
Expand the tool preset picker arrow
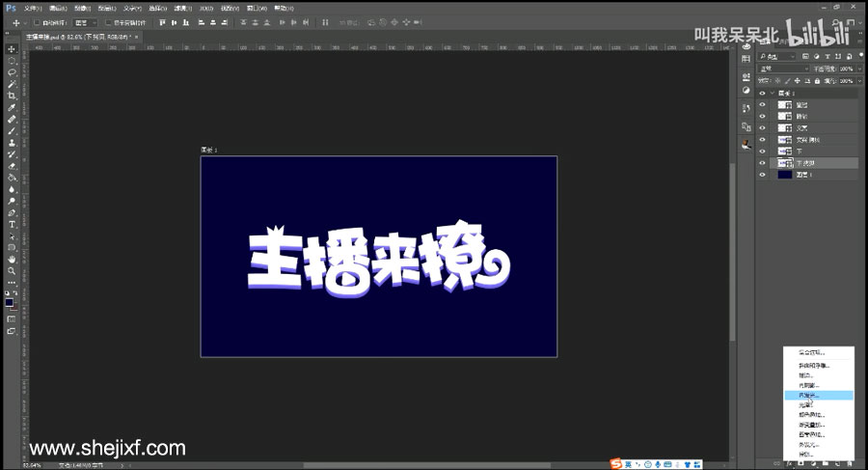click(x=25, y=23)
